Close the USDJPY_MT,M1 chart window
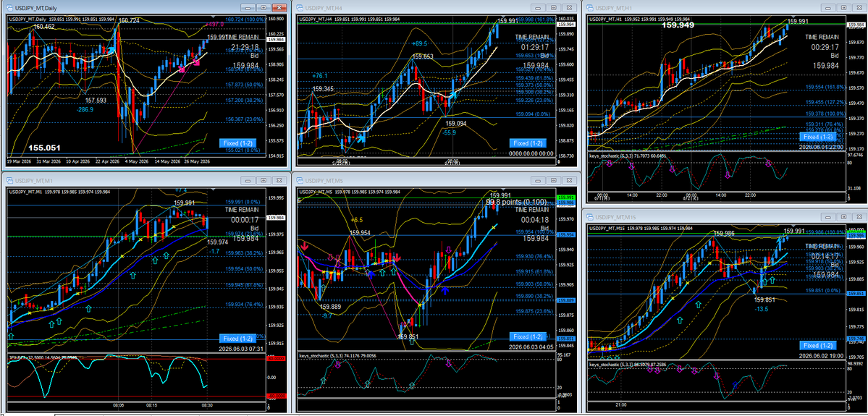Screen dimensions: 868x416 [x=279, y=180]
